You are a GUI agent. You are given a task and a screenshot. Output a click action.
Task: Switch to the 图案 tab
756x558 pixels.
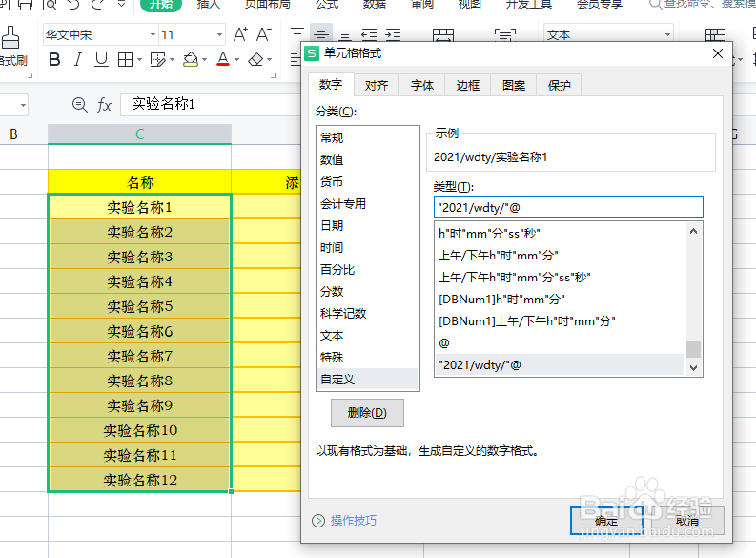click(x=514, y=85)
